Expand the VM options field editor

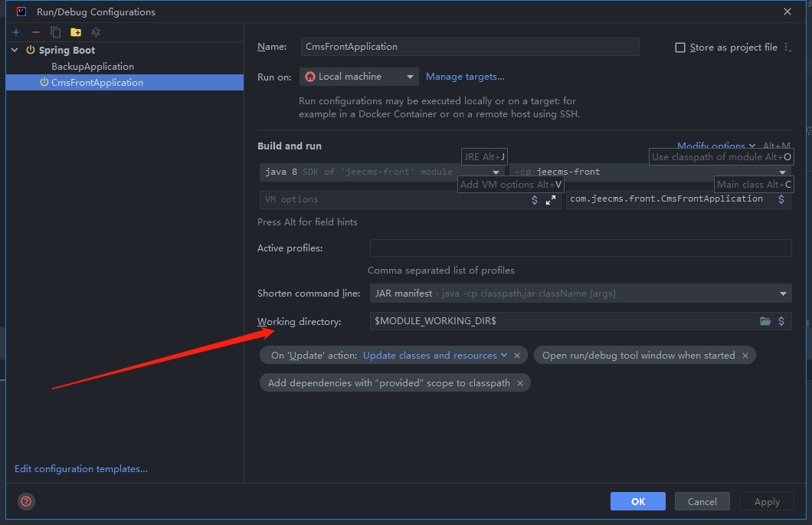[x=550, y=199]
